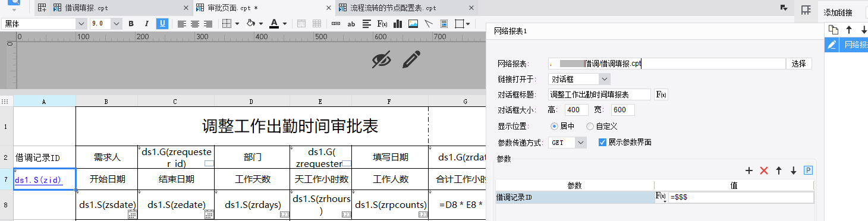This screenshot has height=221, width=868.
Task: Toggle italic formatting
Action: 146,24
